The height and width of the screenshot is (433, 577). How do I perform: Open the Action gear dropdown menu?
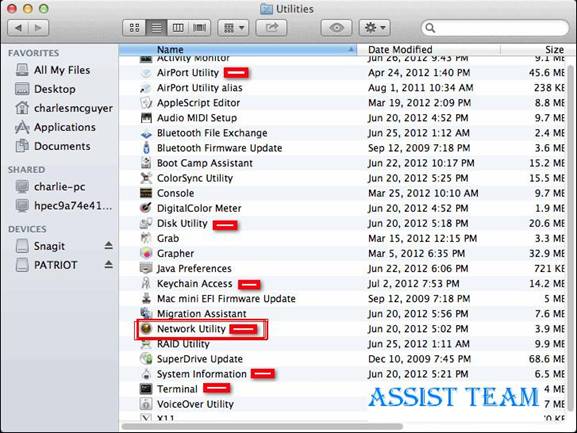[375, 28]
